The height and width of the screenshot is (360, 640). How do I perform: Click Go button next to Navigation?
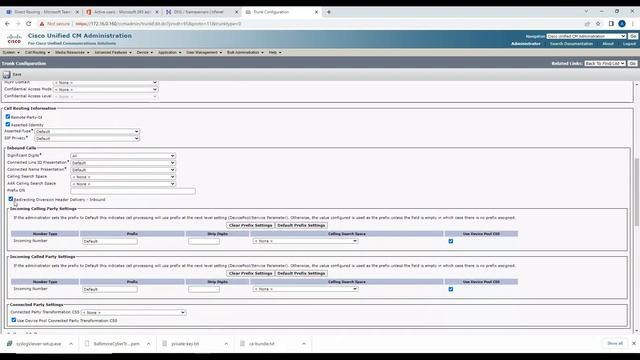(x=633, y=36)
